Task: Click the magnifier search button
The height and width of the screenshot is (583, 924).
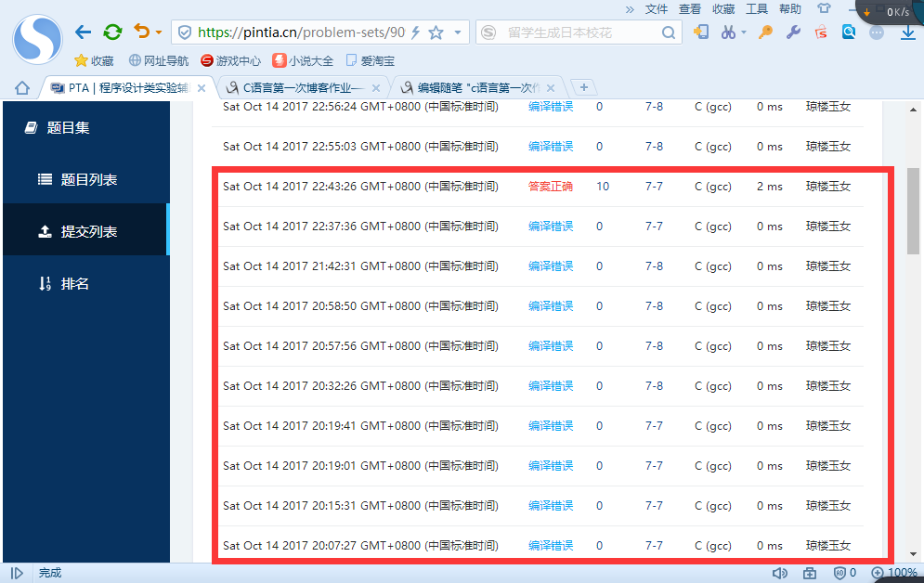Action: 669,32
